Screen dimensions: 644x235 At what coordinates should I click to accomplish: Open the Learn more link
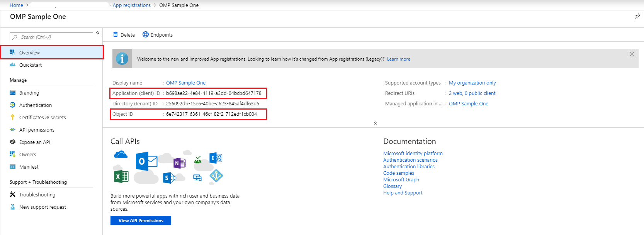pyautogui.click(x=398, y=59)
